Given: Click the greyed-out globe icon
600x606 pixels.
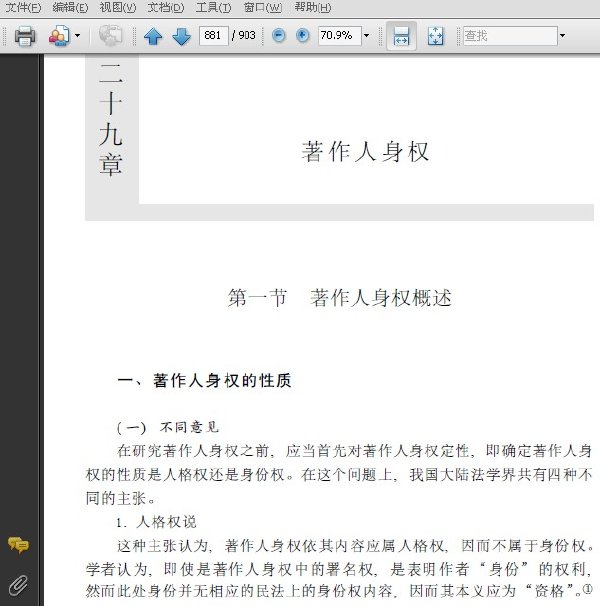Looking at the screenshot, I should (x=110, y=36).
